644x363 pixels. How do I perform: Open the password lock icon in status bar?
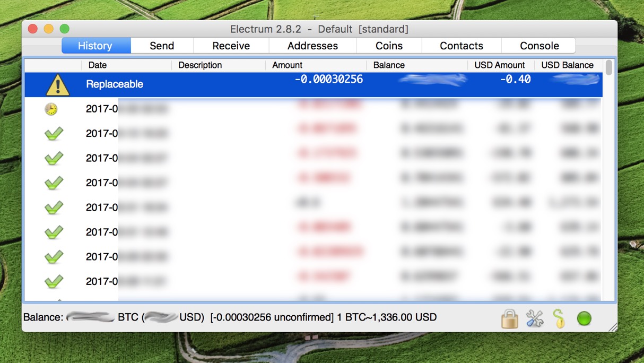(x=509, y=318)
